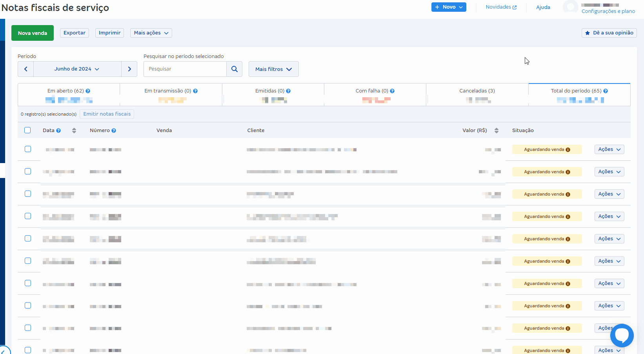Open Ações menu for first row
Viewport: 644px width, 354px height.
click(609, 149)
